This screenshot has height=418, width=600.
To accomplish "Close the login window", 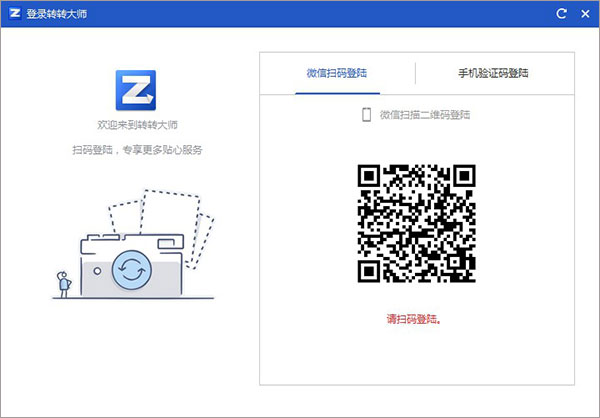I will [585, 13].
